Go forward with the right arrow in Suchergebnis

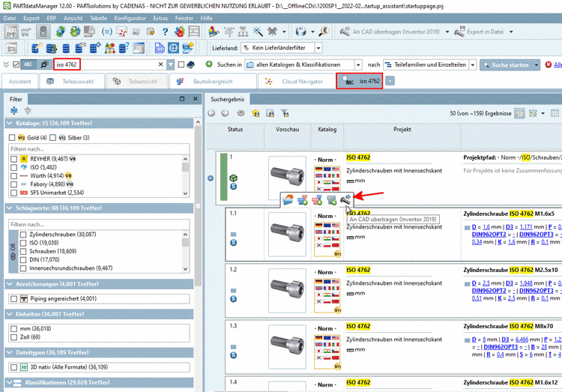[x=225, y=113]
